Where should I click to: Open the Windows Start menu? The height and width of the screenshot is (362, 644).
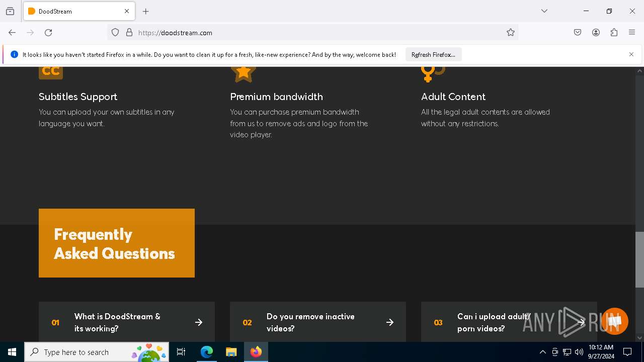(x=12, y=352)
